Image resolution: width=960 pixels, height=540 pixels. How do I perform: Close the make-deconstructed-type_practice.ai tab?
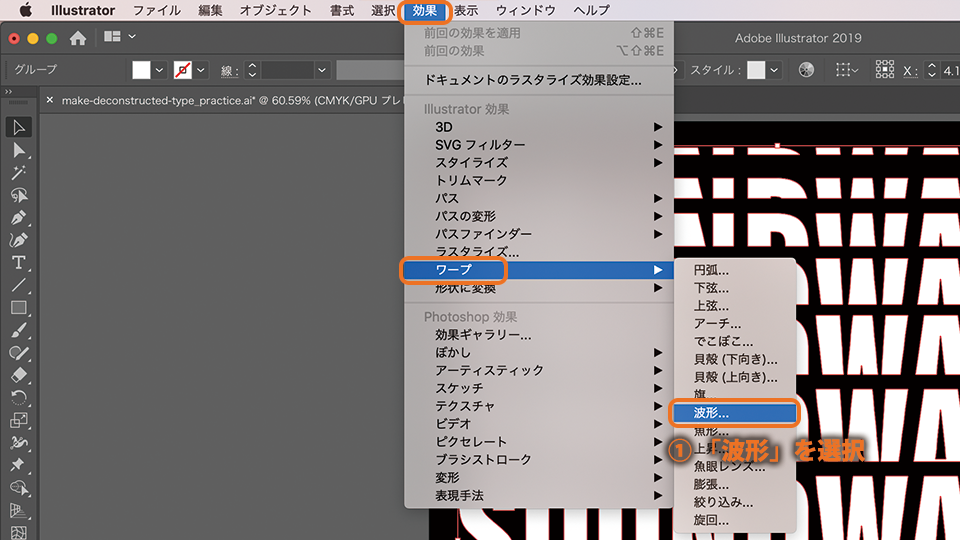pos(50,100)
